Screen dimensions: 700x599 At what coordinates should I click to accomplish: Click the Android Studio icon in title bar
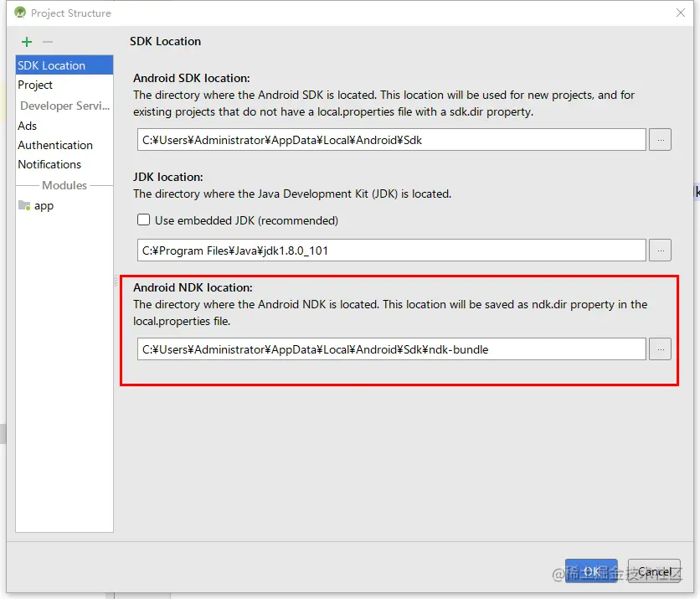coord(20,13)
